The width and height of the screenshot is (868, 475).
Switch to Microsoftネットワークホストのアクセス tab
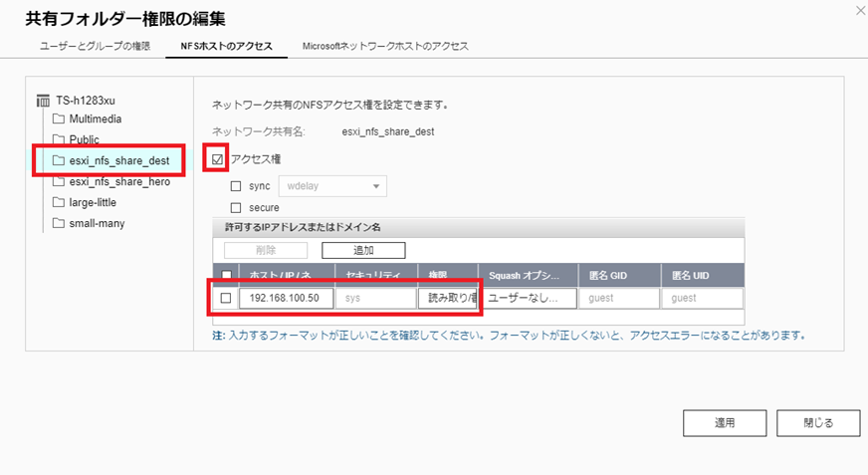(385, 46)
